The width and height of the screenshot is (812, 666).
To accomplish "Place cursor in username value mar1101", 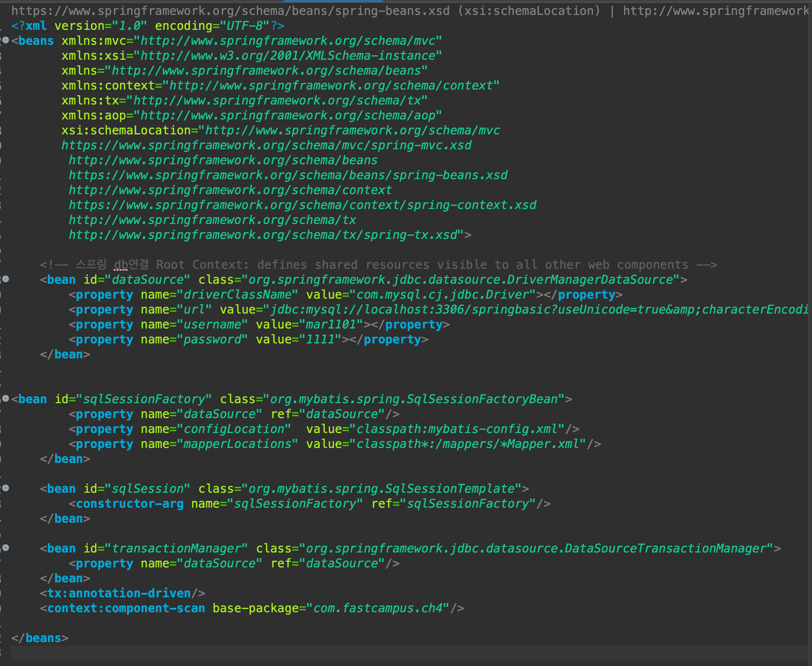I will coord(331,324).
